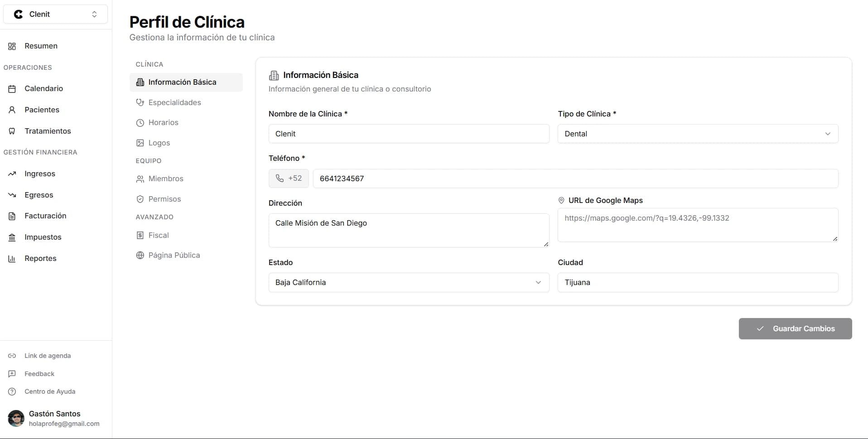Click the Gastón Santos avatar photo
Screen dimensions: 868x439
click(x=16, y=419)
